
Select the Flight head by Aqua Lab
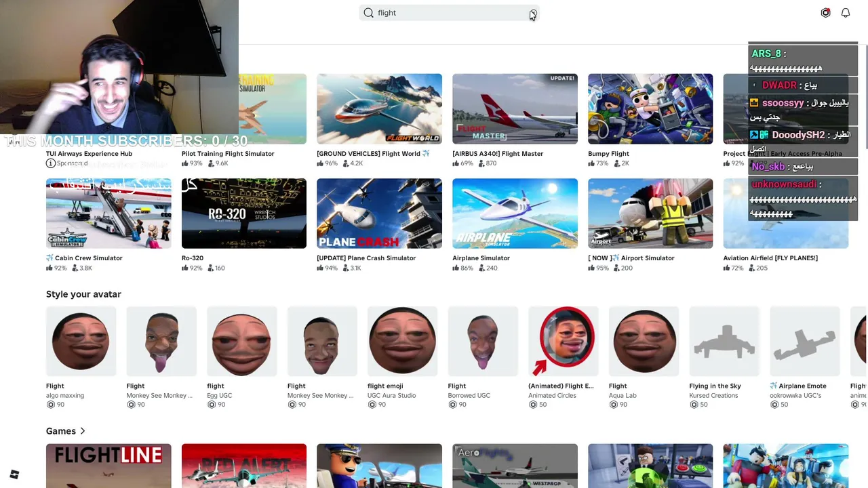[644, 342]
